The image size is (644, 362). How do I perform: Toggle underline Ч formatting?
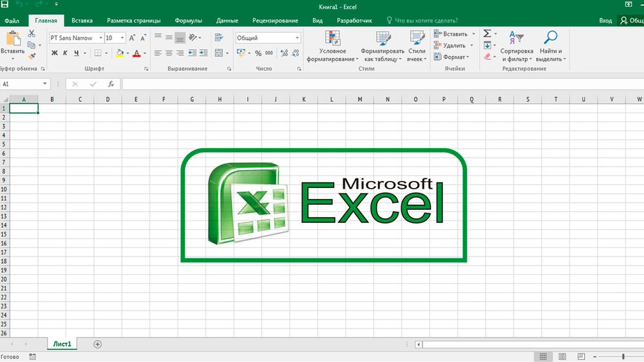(x=77, y=53)
